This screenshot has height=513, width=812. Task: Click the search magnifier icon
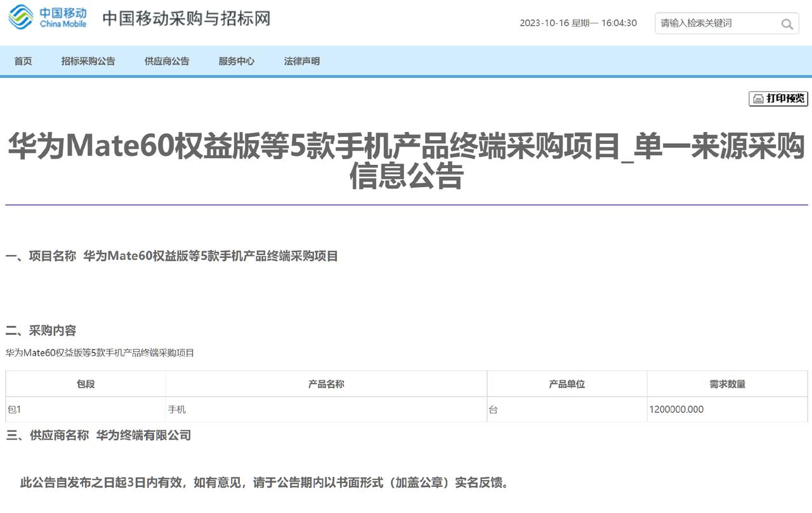tap(787, 24)
